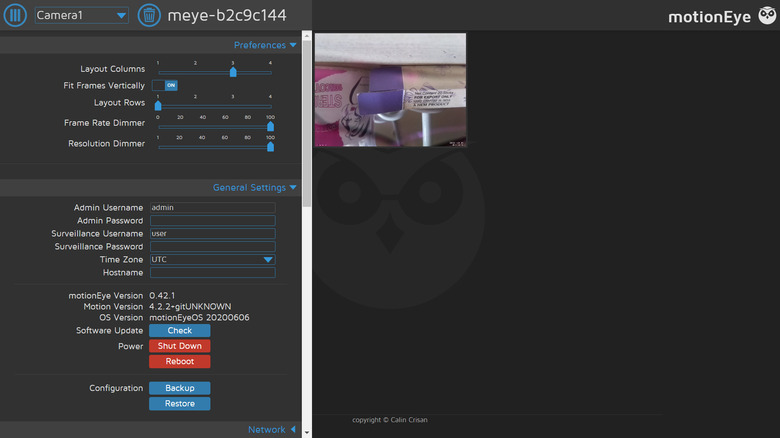Collapse the Preferences section

pyautogui.click(x=265, y=45)
